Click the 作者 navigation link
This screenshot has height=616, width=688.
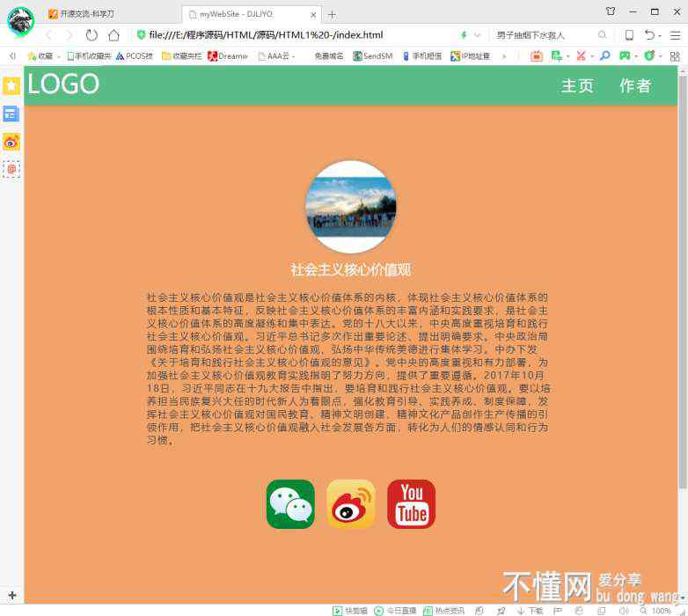pos(635,85)
